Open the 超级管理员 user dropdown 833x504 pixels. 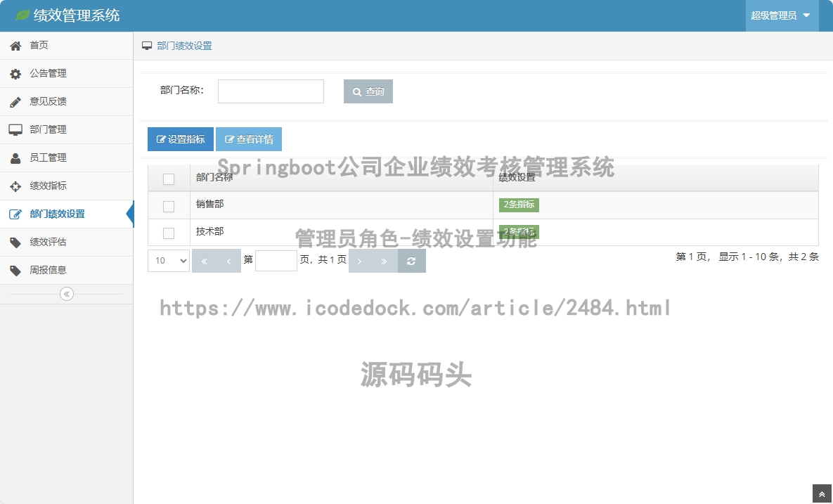[x=782, y=16]
